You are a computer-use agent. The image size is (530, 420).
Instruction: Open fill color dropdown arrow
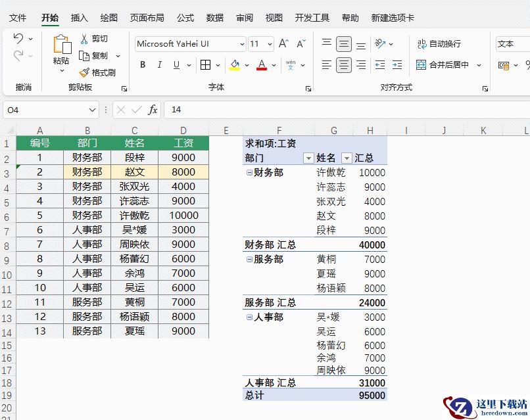[247, 65]
